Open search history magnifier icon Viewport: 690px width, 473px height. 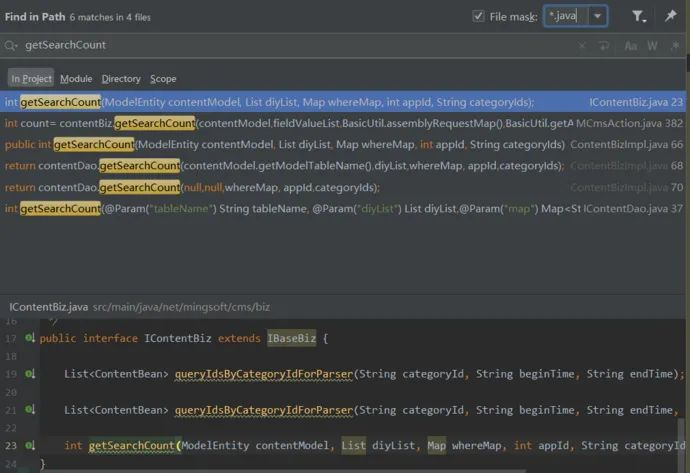(x=11, y=45)
